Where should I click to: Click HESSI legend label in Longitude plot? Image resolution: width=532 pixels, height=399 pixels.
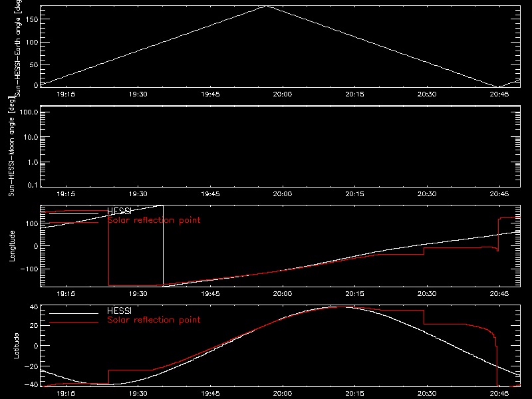pos(119,211)
